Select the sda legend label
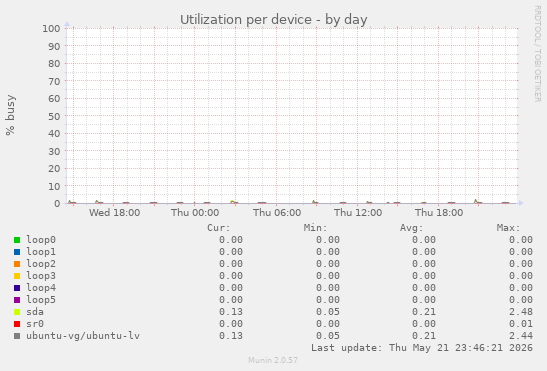The image size is (547, 371). click(35, 312)
